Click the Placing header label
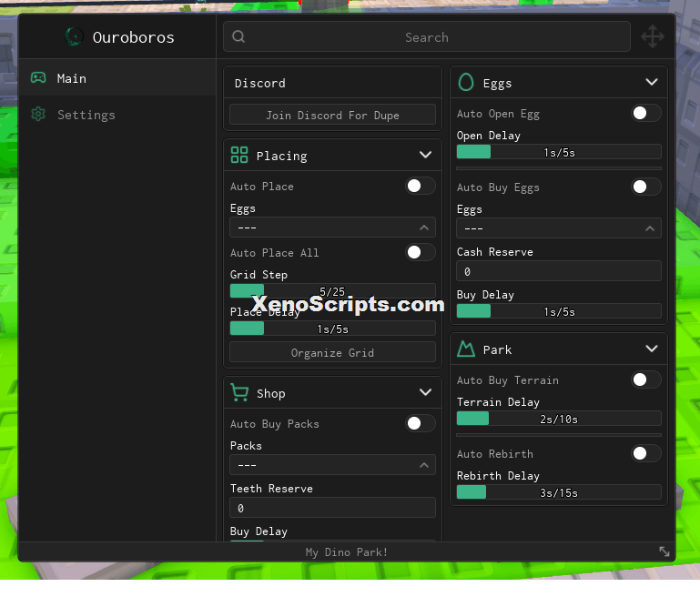 (281, 156)
